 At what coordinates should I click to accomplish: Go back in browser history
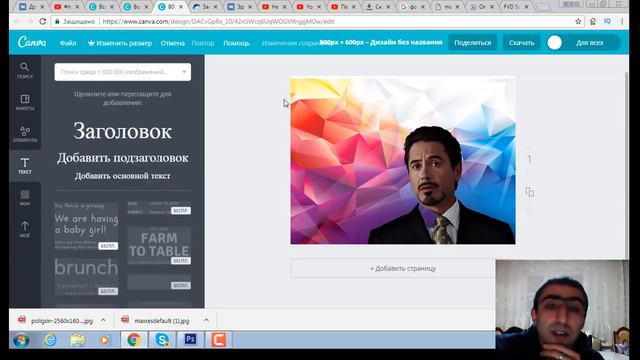pyautogui.click(x=17, y=21)
